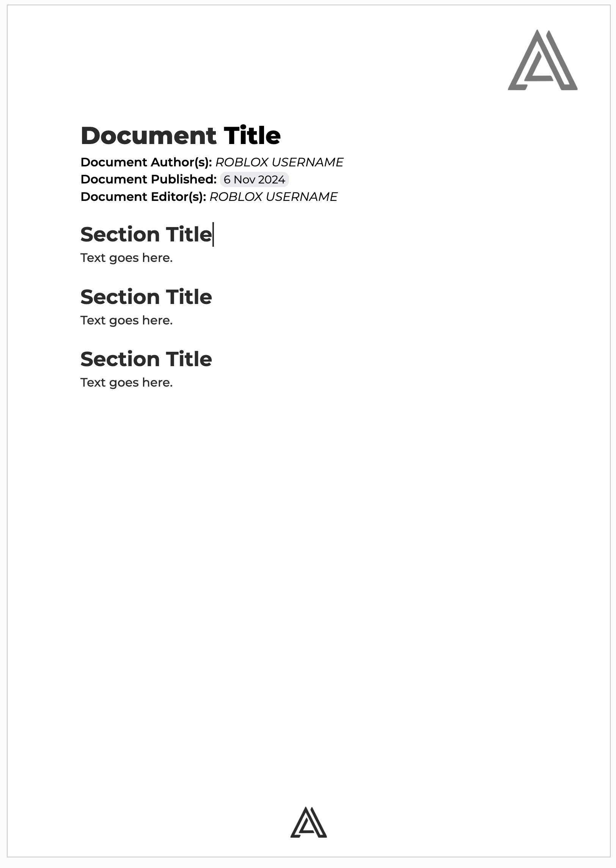Click "ROBLOX" in the author line

[242, 162]
